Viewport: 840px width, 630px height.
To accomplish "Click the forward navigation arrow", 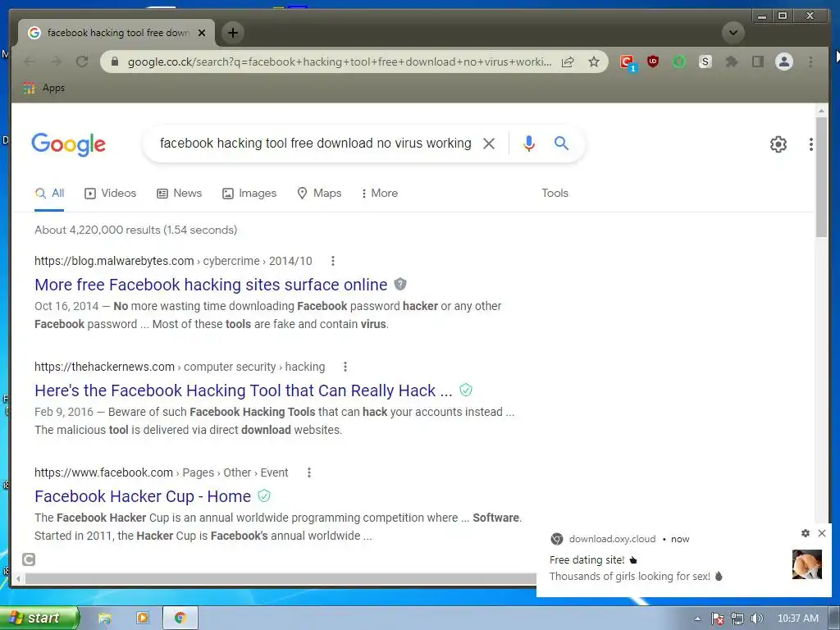I will pos(56,62).
